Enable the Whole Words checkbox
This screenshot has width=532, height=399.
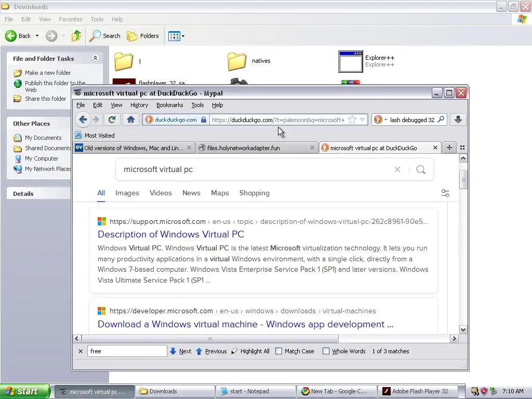tap(326, 351)
